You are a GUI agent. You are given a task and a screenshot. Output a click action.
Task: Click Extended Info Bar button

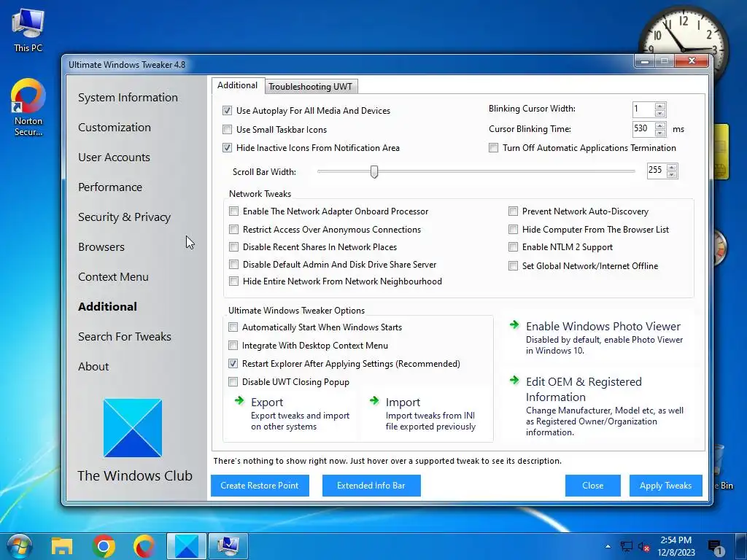coord(371,485)
